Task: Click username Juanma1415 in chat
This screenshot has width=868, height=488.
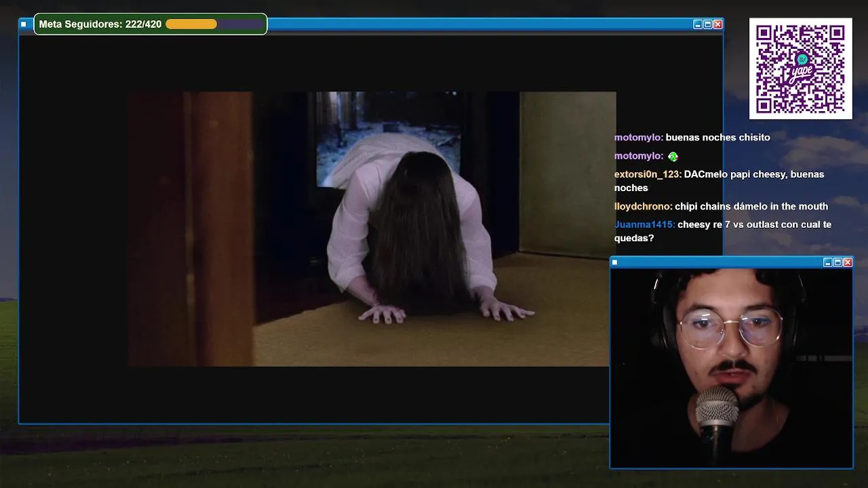Action: coord(645,224)
